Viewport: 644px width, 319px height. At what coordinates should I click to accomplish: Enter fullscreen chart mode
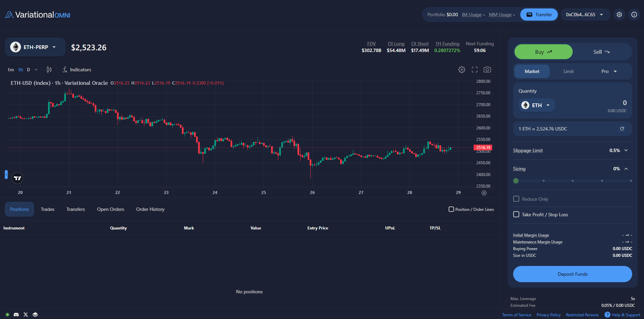475,70
